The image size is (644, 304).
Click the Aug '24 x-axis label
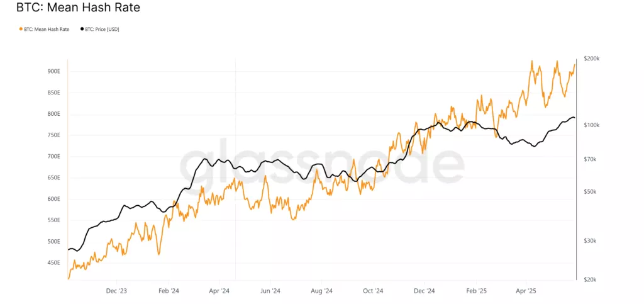[x=321, y=291]
